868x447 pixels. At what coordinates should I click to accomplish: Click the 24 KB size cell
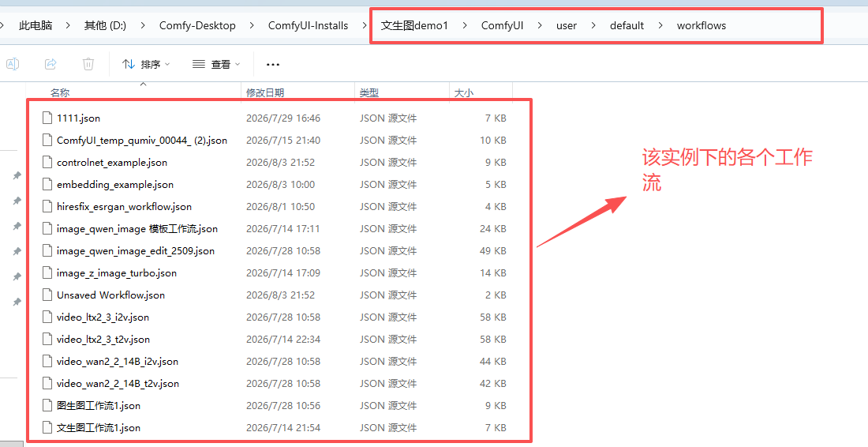[x=492, y=229]
